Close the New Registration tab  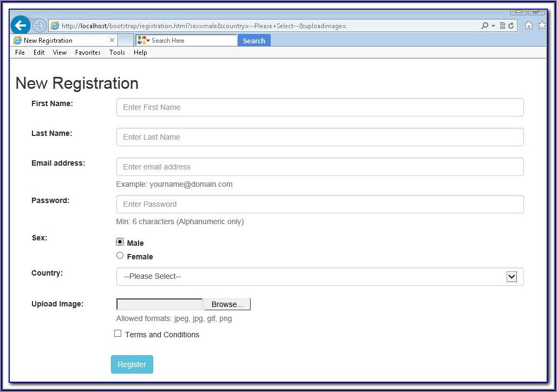pos(112,40)
